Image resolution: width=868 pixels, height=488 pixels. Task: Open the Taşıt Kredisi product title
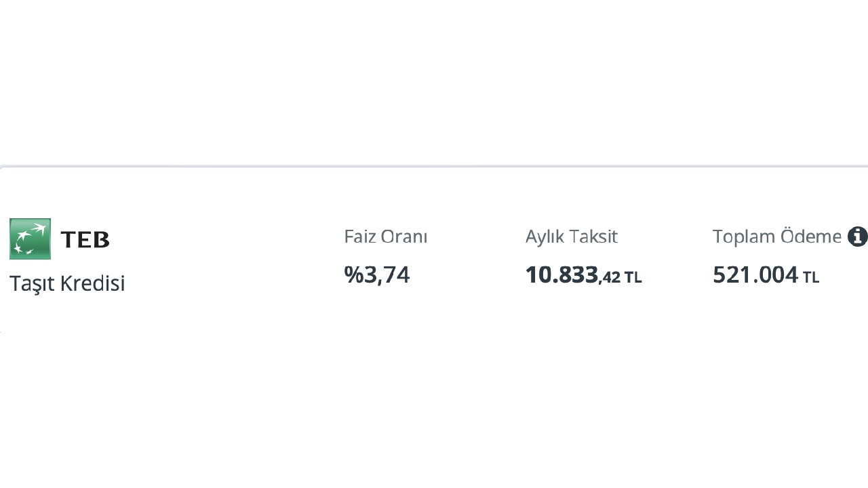pyautogui.click(x=67, y=283)
